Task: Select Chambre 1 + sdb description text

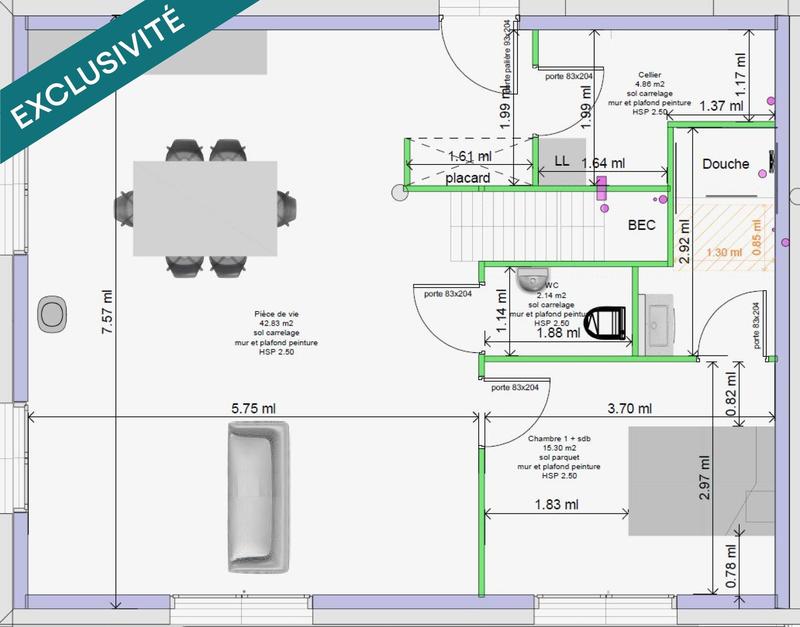Action: (x=559, y=457)
